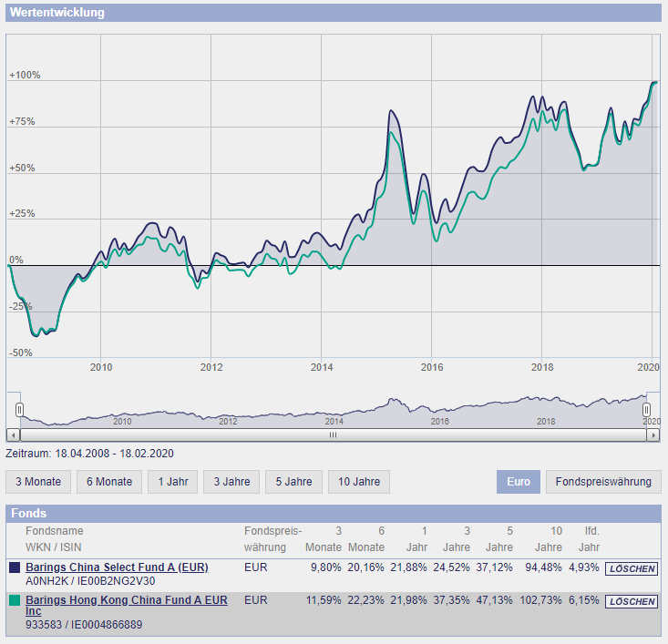
Task: Click the 3 Monate value 11,59%
Action: (x=324, y=600)
